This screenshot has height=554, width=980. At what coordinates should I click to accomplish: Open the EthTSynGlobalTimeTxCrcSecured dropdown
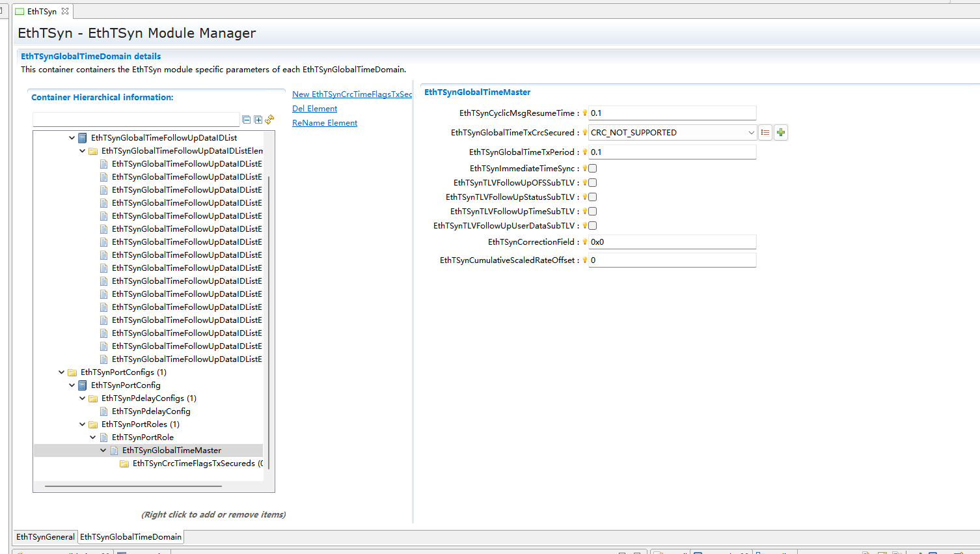pos(751,133)
